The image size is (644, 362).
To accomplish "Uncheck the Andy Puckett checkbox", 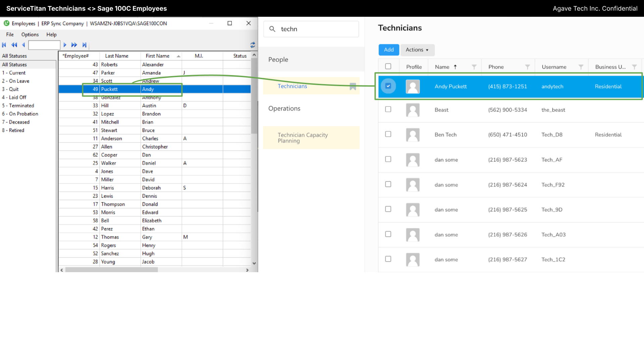I will tap(388, 86).
